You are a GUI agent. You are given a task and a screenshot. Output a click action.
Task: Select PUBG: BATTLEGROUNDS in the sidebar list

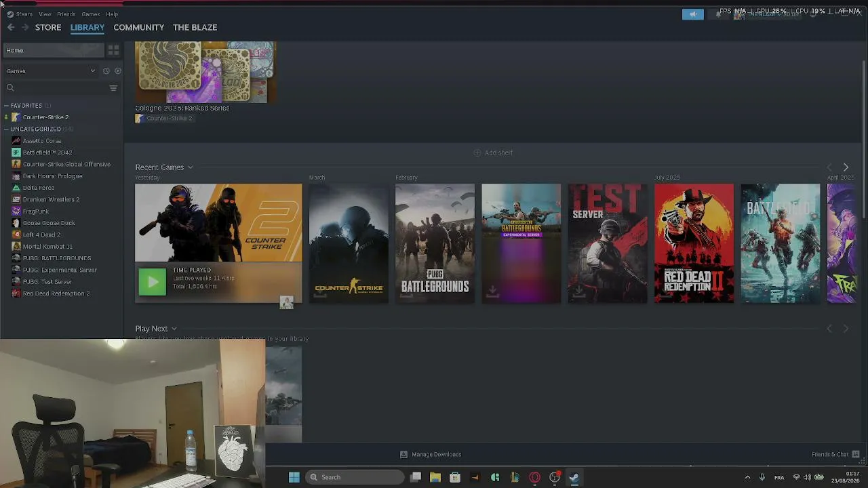57,258
